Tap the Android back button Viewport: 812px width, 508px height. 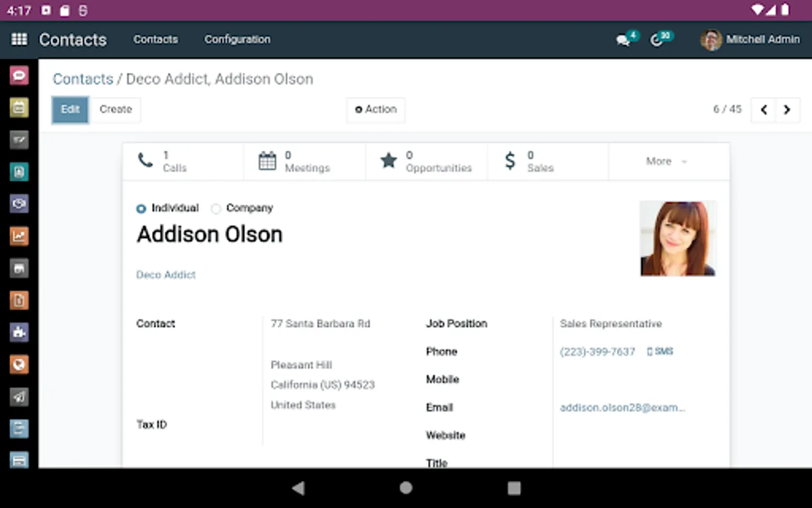click(298, 488)
